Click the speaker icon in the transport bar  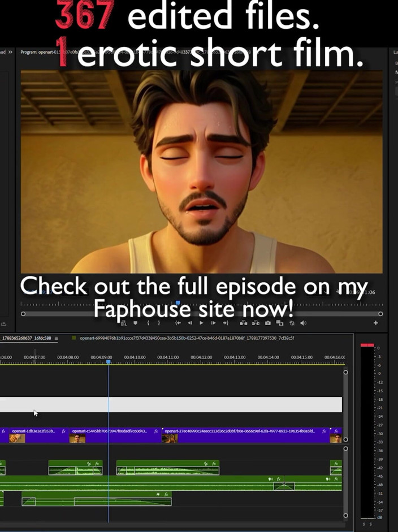(x=304, y=323)
